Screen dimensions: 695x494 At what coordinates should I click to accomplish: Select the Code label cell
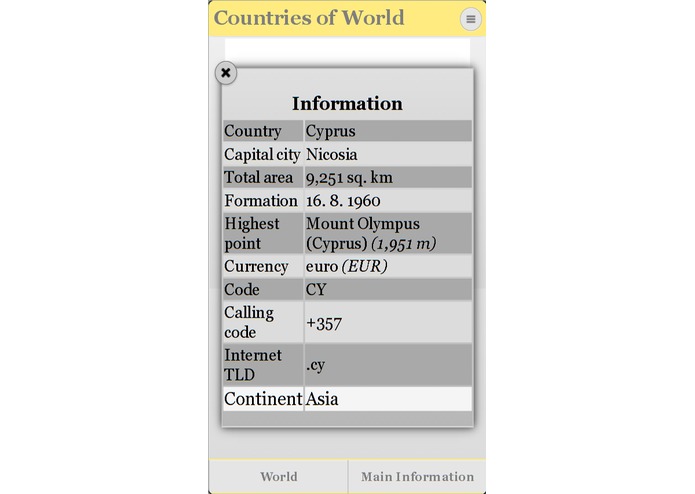coord(263,289)
